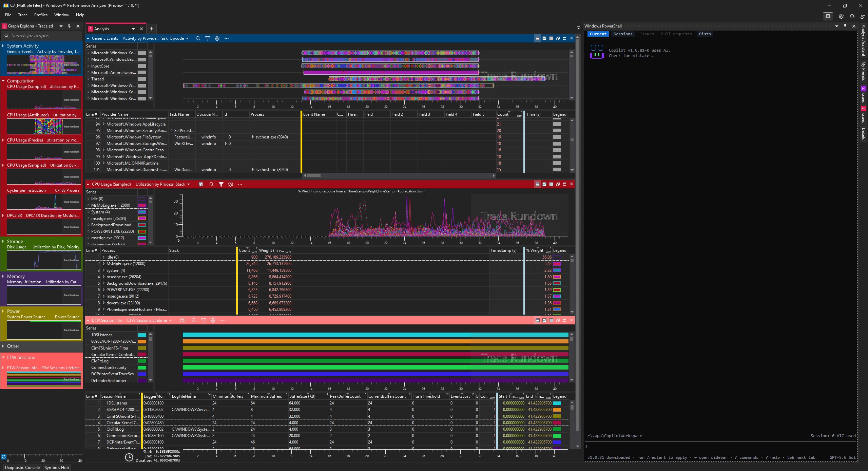The width and height of the screenshot is (868, 471).
Task: Toggle graph and table view in Generic Events
Action: coord(538,38)
